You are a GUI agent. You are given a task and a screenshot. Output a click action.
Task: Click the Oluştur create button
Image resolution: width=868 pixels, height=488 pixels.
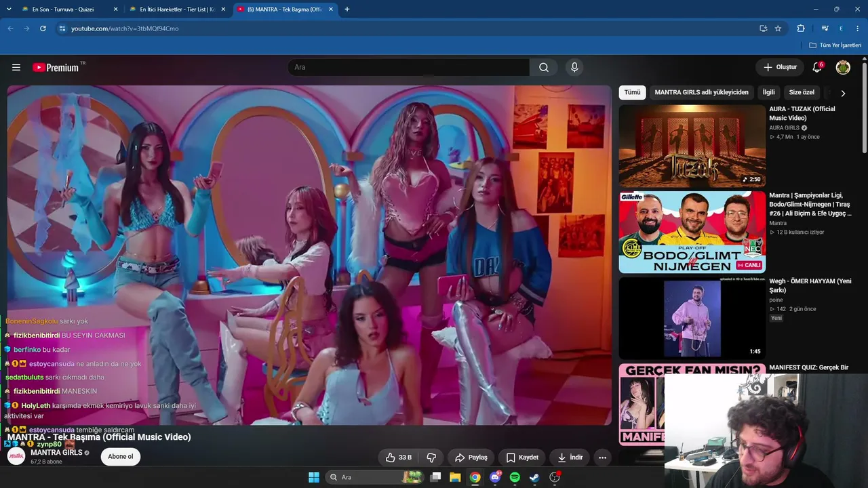tap(780, 67)
